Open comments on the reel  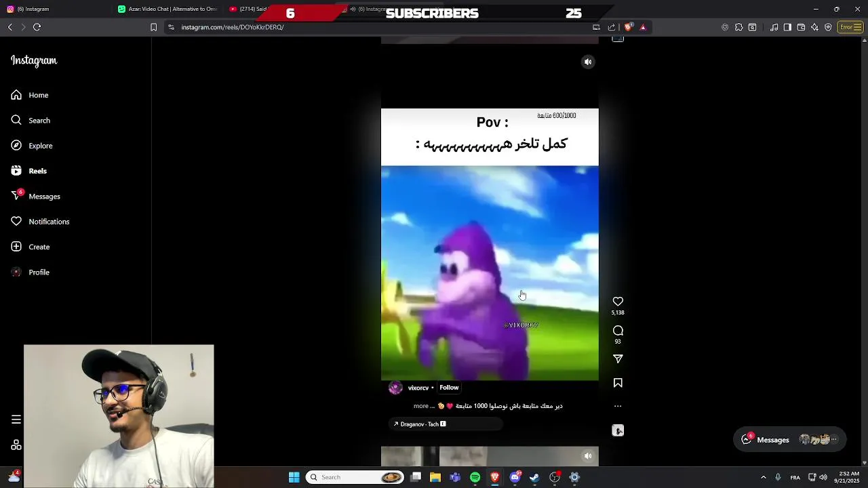tap(618, 331)
